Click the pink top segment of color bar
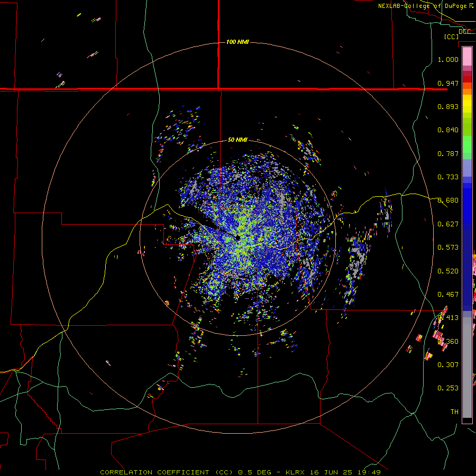Screen dimensions: 476x476 [x=467, y=57]
